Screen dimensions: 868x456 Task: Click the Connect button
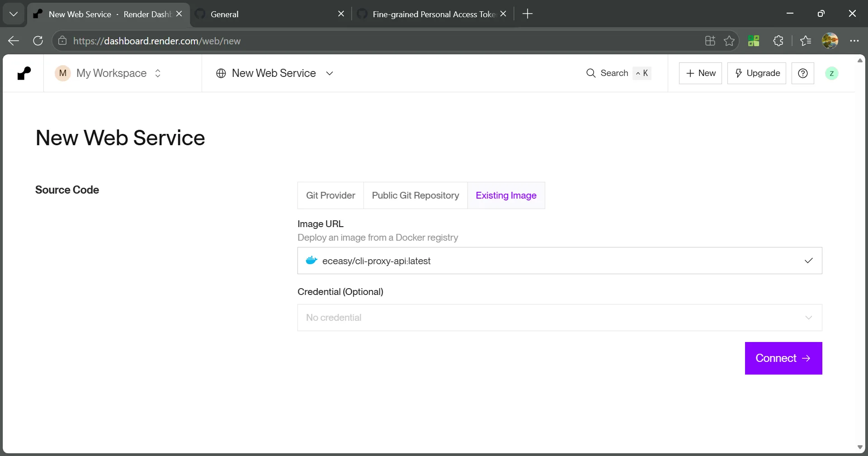pyautogui.click(x=783, y=358)
